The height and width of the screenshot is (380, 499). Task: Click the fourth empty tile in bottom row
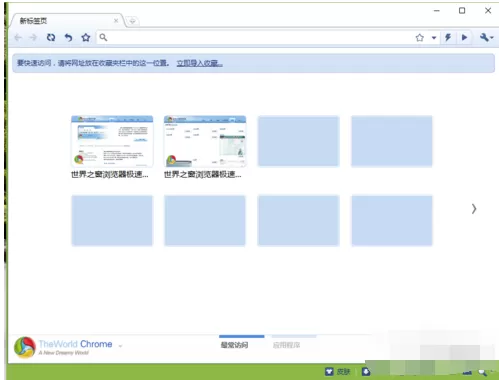(x=392, y=220)
